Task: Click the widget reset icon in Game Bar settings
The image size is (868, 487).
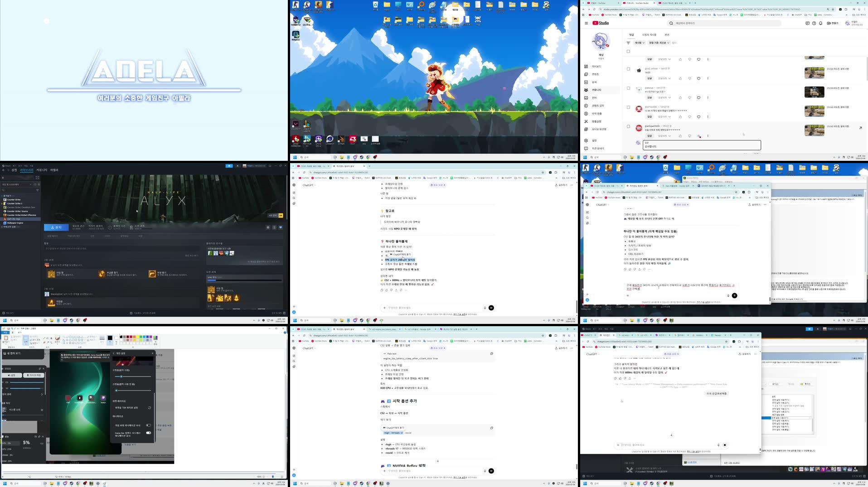Action: (x=149, y=408)
